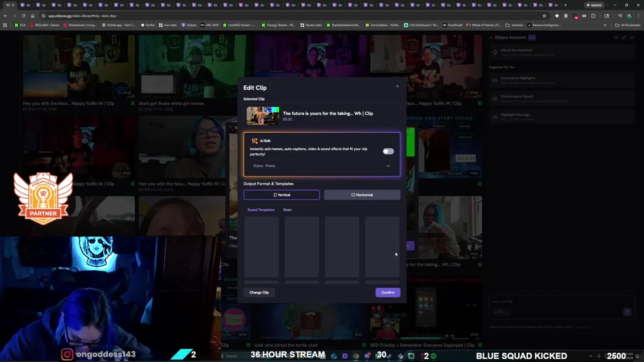Open the IRLToolkit - Server bookmark

tap(45, 25)
